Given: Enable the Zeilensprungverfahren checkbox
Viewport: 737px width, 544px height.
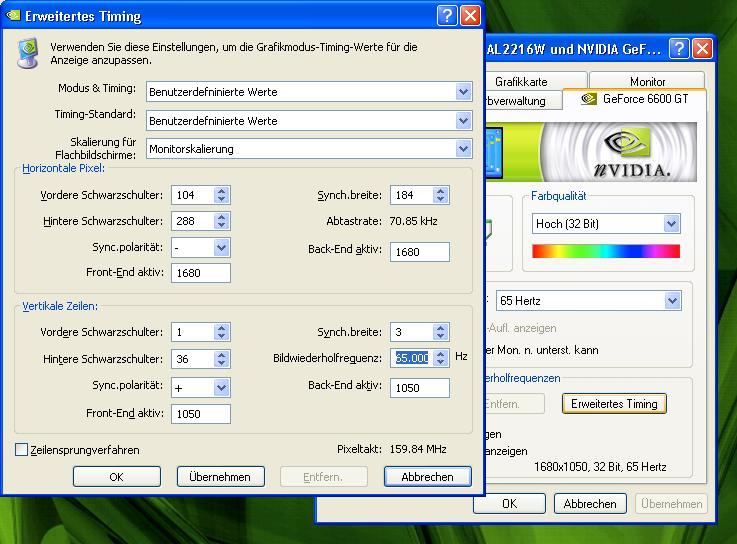Looking at the screenshot, I should tap(22, 450).
